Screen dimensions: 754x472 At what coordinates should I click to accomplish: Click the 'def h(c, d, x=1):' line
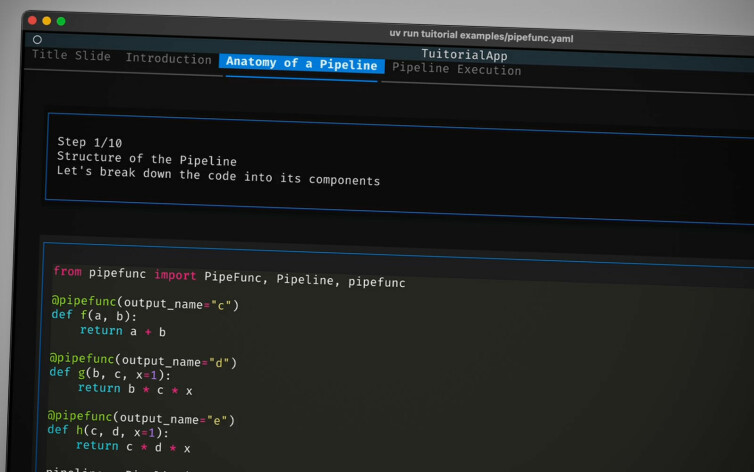pos(108,432)
